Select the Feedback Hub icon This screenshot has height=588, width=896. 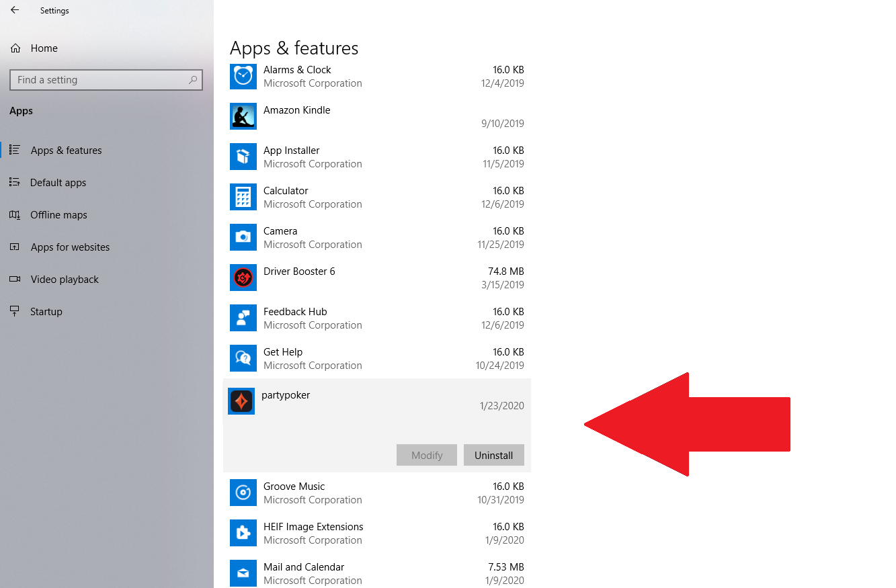click(x=243, y=318)
